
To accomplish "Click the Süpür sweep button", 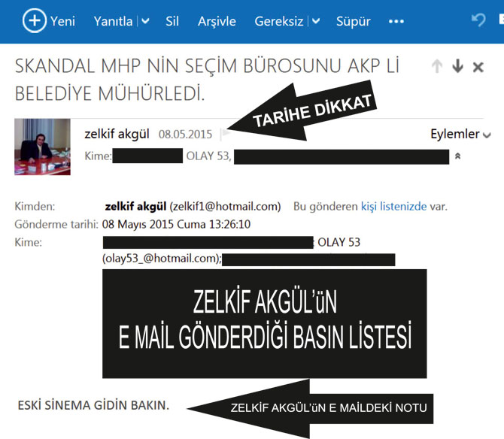I will (x=354, y=22).
